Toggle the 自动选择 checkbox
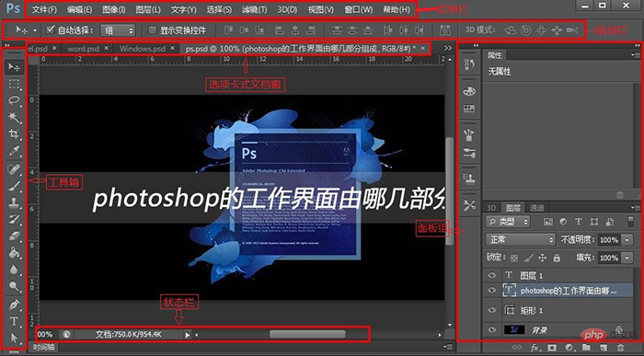Image resolution: width=644 pixels, height=356 pixels. click(x=50, y=30)
